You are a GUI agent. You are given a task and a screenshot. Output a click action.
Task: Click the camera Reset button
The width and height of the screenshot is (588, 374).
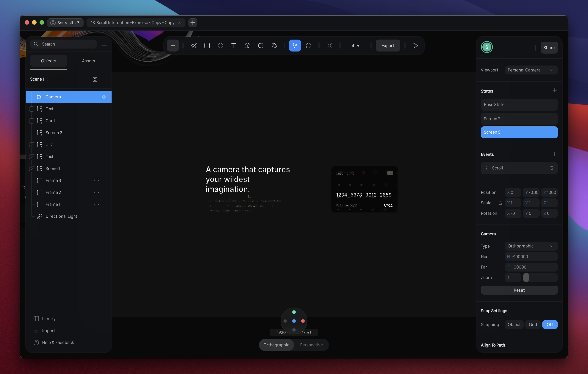click(519, 290)
